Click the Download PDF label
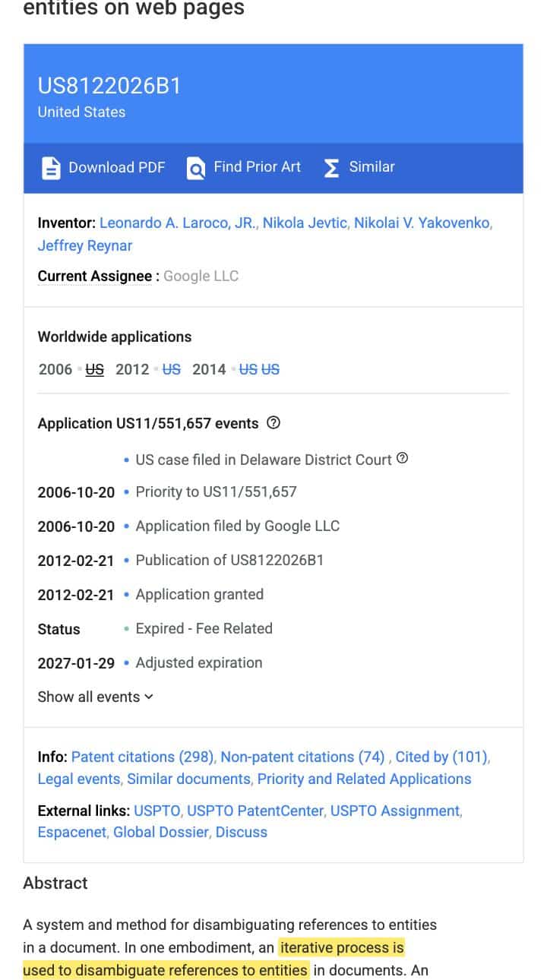The width and height of the screenshot is (547, 980). [116, 168]
